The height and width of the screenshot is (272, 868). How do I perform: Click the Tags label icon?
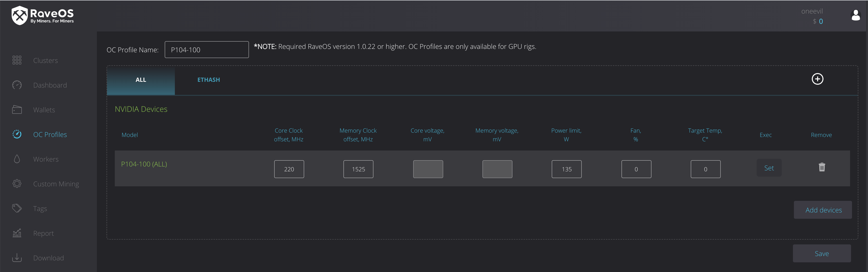coord(17,208)
